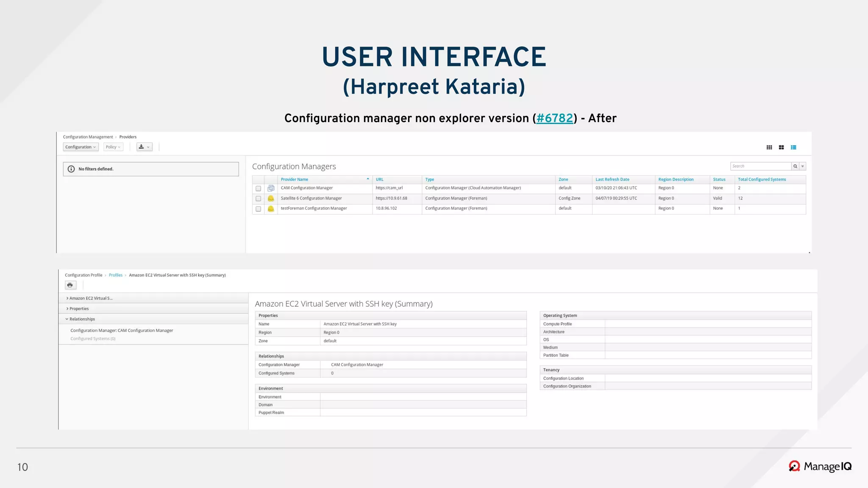Screen dimensions: 868x488
Task: Switch to grid view icon
Action: click(x=769, y=147)
